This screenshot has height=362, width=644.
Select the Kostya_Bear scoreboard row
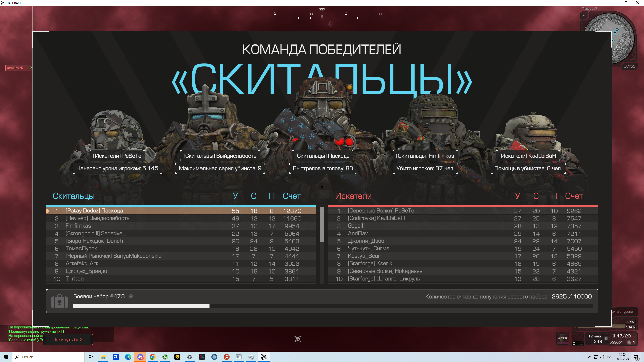(463, 256)
